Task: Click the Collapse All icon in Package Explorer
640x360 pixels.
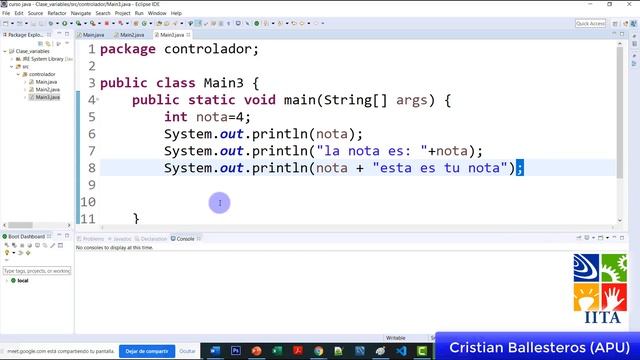Action: [x=40, y=43]
